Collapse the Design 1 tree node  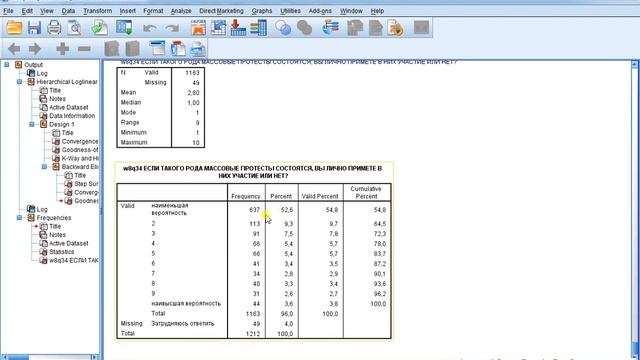pyautogui.click(x=32, y=124)
